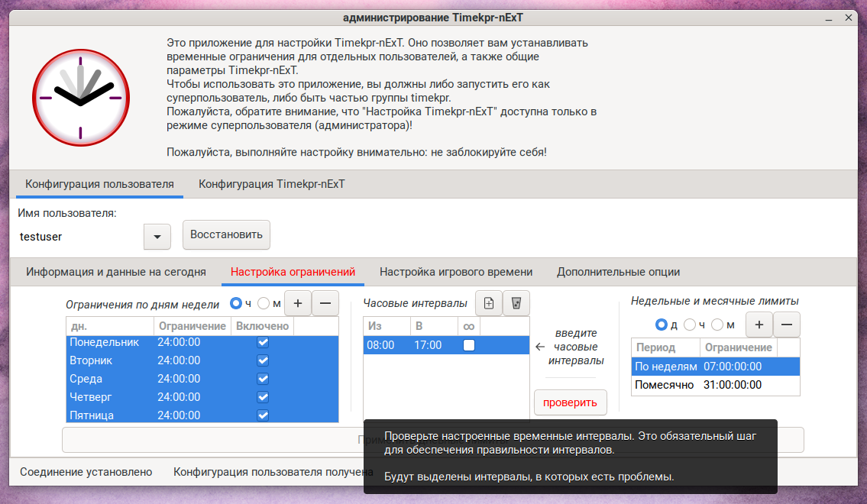Open the Настройка игрового времени tab
867x504 pixels.
click(x=456, y=272)
